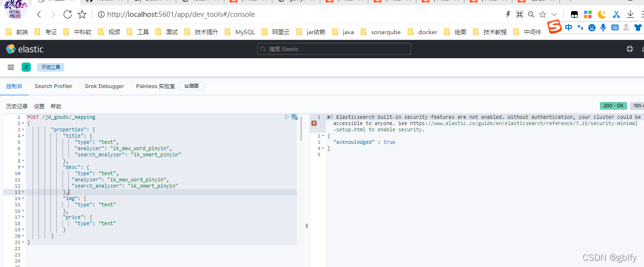Click the request editor vertical scrollbar
Image resolution: width=644 pixels, height=267 pixels.
click(x=301, y=128)
